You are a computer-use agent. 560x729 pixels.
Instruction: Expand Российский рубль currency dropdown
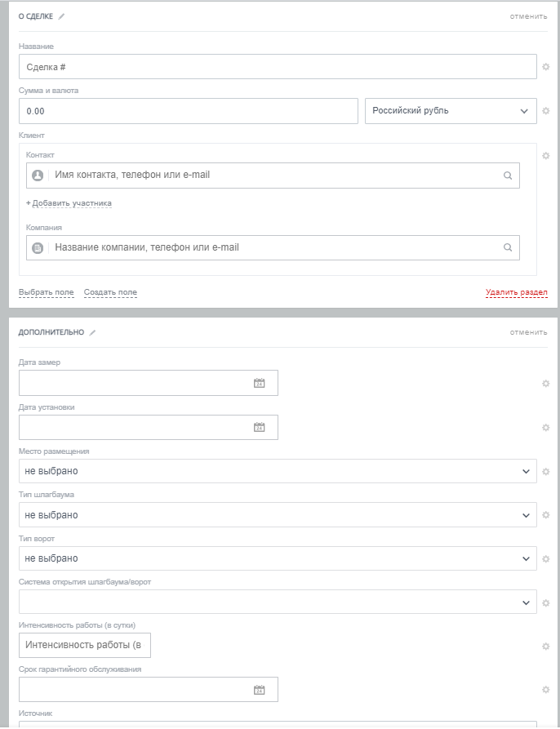point(451,111)
